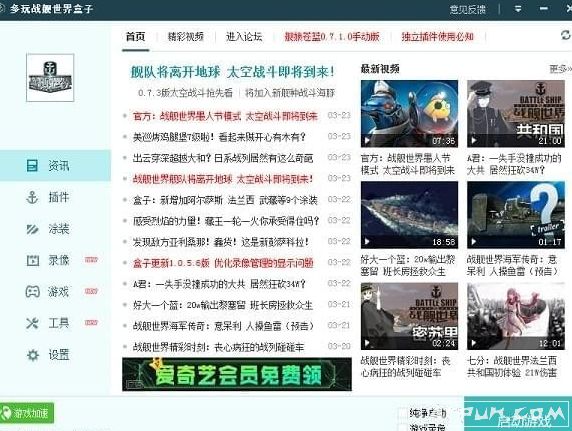Screen dimensions: 572x431
Task: Open the 录像 replay sidebar icon
Action: [32, 260]
